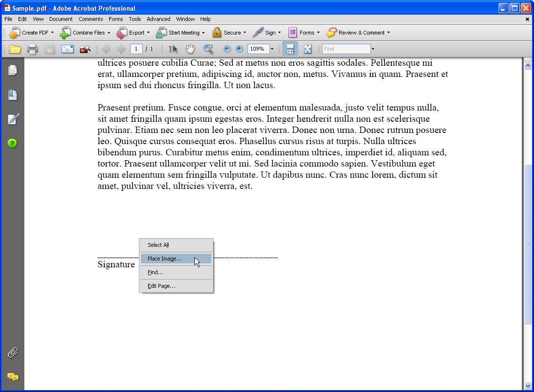
Task: Click the Secure padlock icon
Action: [217, 33]
